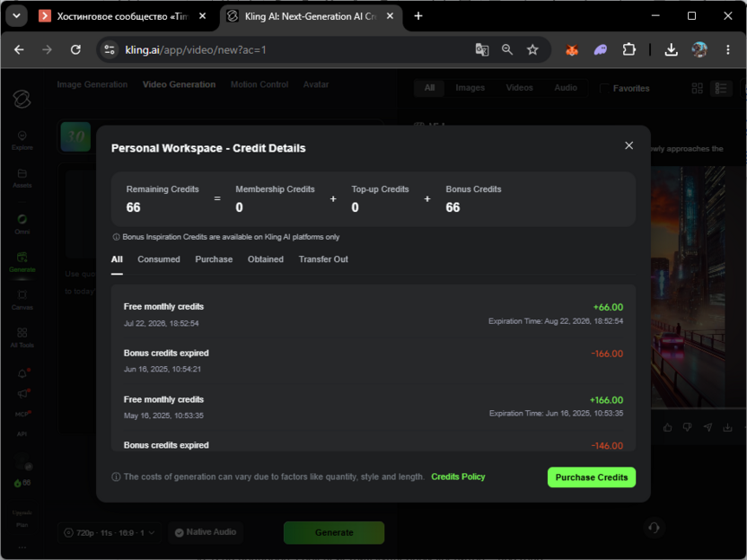747x560 pixels.
Task: Select the Obtained tab
Action: [x=266, y=259]
